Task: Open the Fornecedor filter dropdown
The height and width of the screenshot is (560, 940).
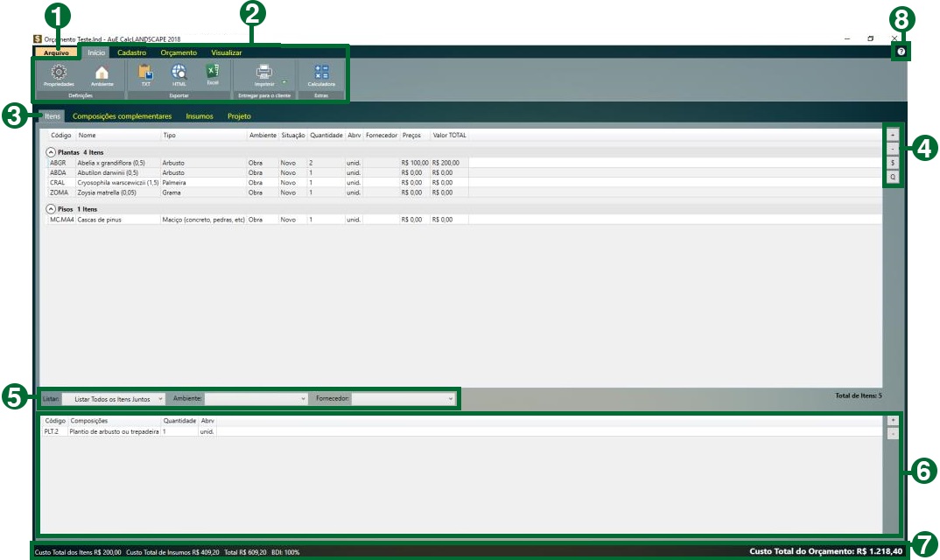Action: 403,399
